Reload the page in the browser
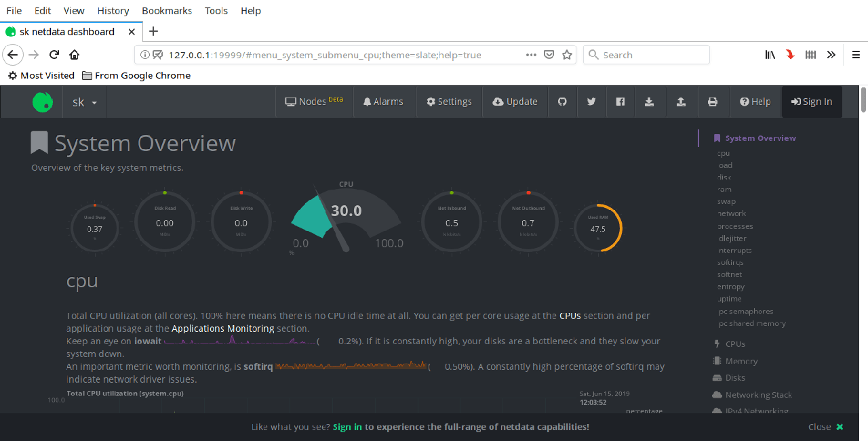The image size is (868, 441). pyautogui.click(x=54, y=55)
